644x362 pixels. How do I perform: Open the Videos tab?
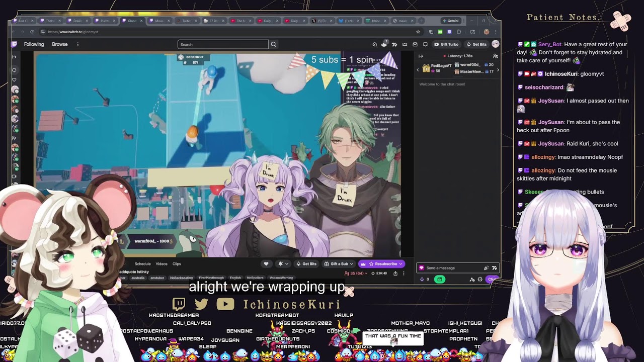coord(162,264)
